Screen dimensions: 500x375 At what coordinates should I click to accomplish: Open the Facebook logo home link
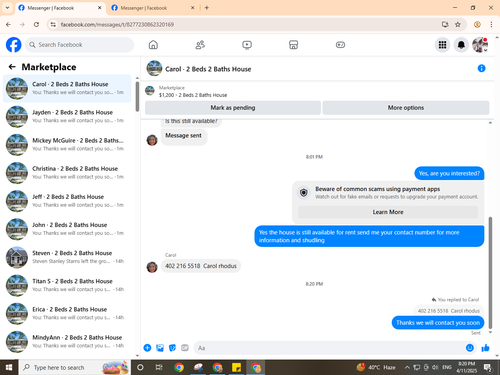click(x=14, y=45)
